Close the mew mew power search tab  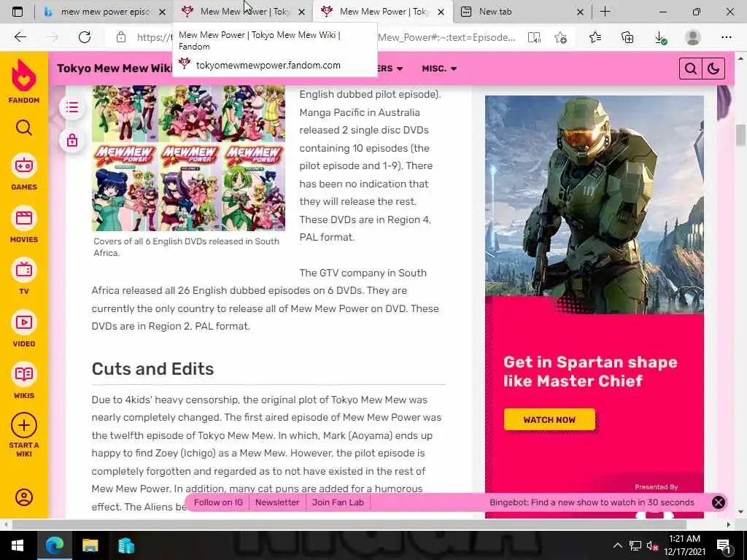click(x=163, y=12)
